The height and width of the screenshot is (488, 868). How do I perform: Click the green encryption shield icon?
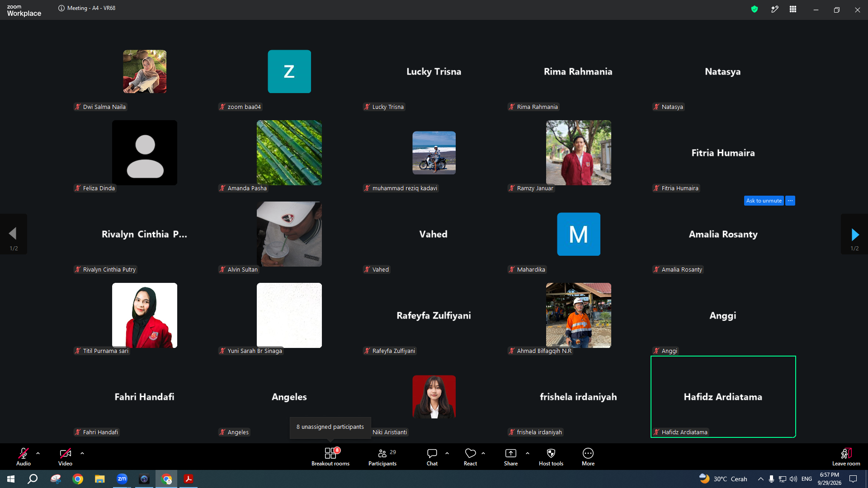[x=755, y=9]
